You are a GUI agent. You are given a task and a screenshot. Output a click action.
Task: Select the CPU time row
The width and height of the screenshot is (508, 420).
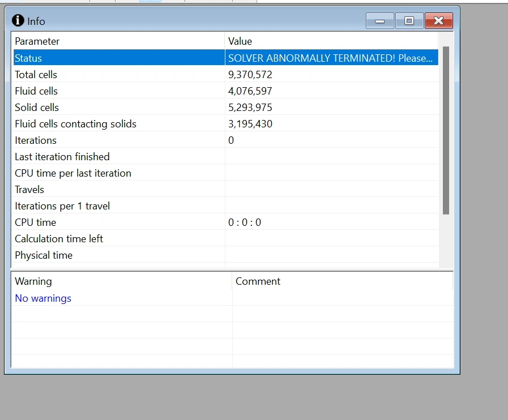coord(226,222)
